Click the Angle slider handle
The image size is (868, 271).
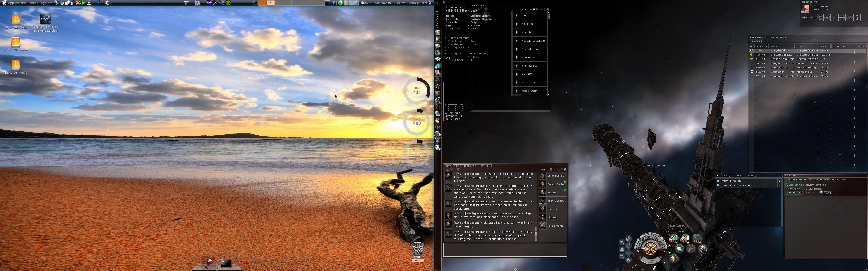pos(821,192)
